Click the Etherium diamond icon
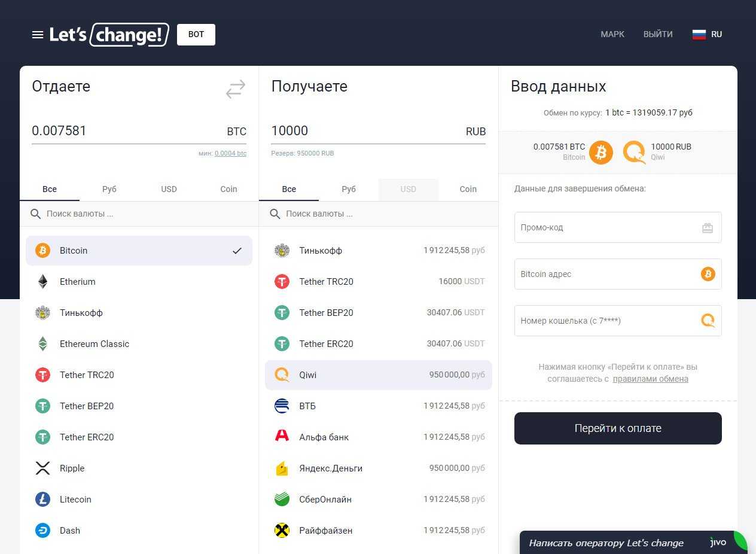Viewport: 756px width, 554px height. [x=42, y=282]
